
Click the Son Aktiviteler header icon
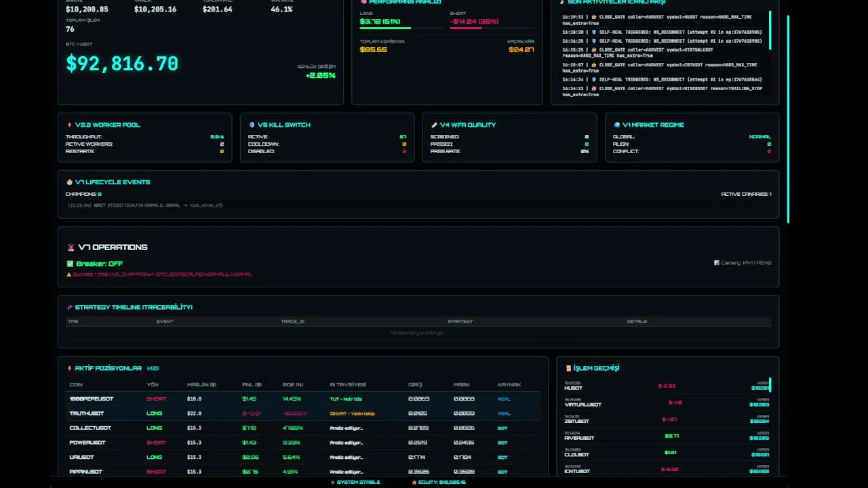click(x=562, y=2)
